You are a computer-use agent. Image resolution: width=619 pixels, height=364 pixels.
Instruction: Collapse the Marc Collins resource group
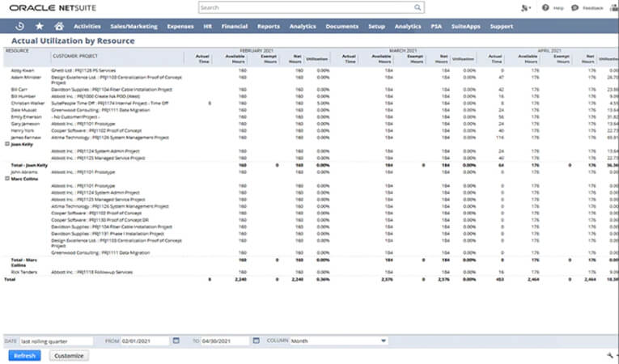7,179
